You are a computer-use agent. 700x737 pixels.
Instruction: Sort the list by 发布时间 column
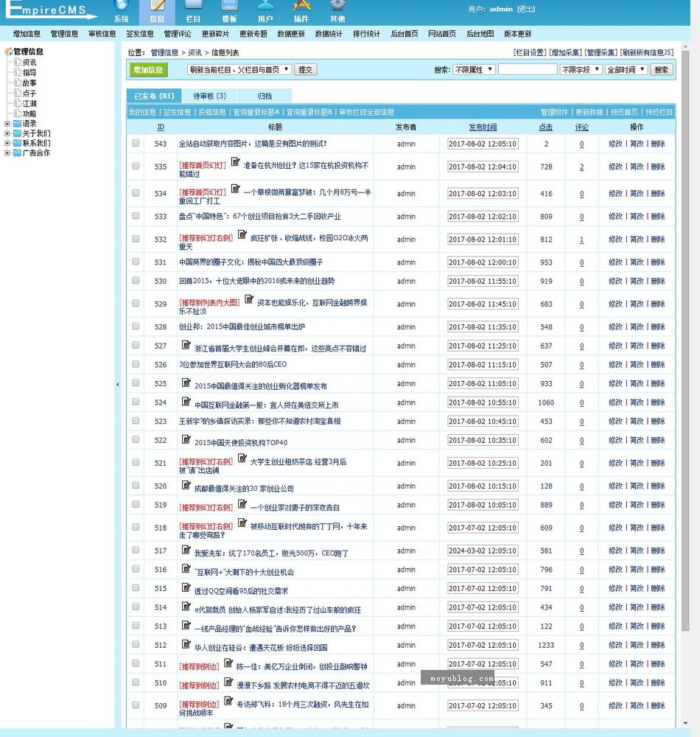483,127
